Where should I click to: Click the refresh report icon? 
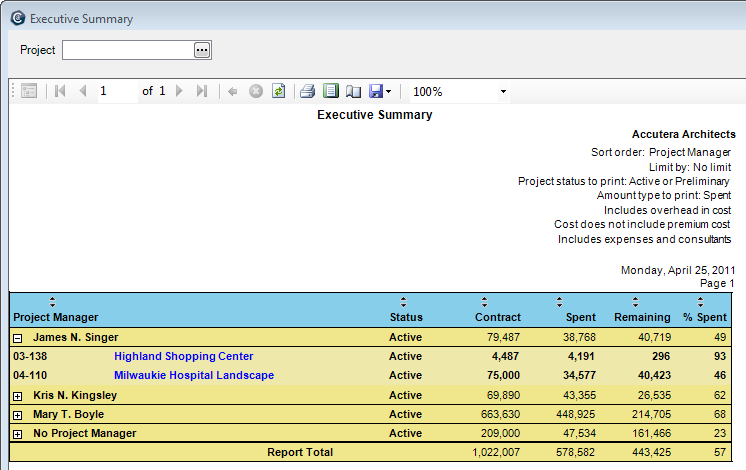tap(279, 91)
